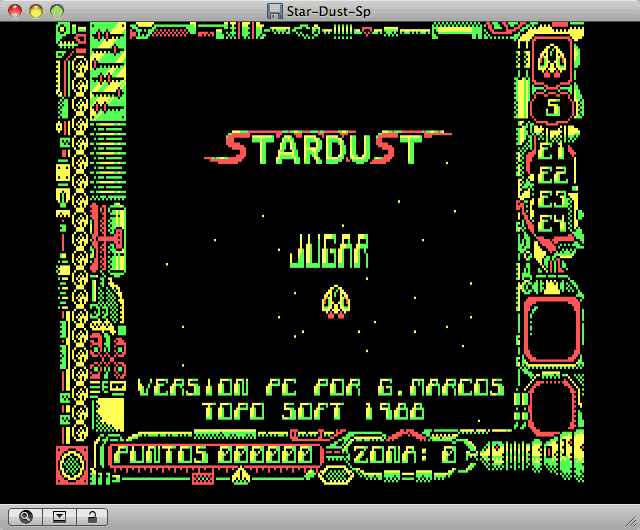Screen dimensions: 640x530
Task: Click the STARDUST game logo
Action: [329, 147]
